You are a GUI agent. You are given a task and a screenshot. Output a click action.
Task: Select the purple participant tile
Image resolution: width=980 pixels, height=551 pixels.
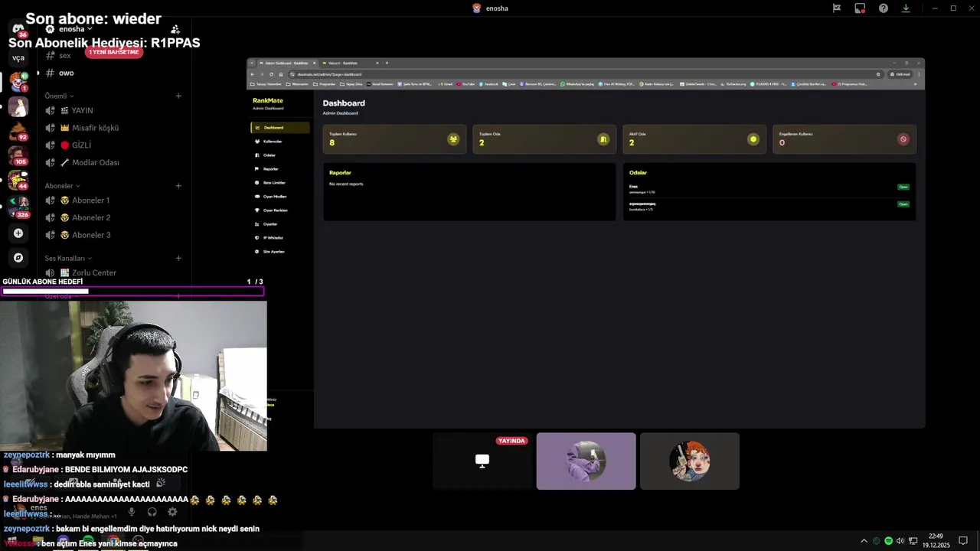tap(586, 461)
